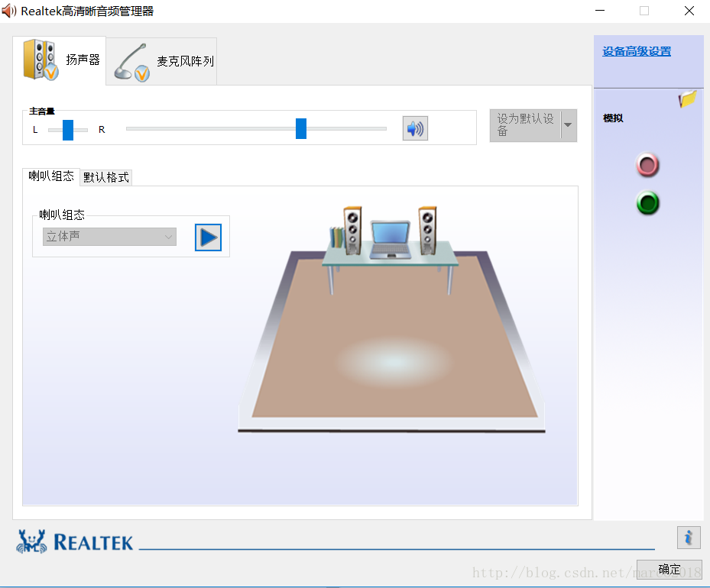Open the 默认格式 sub-tab
The image size is (710, 588).
point(106,177)
